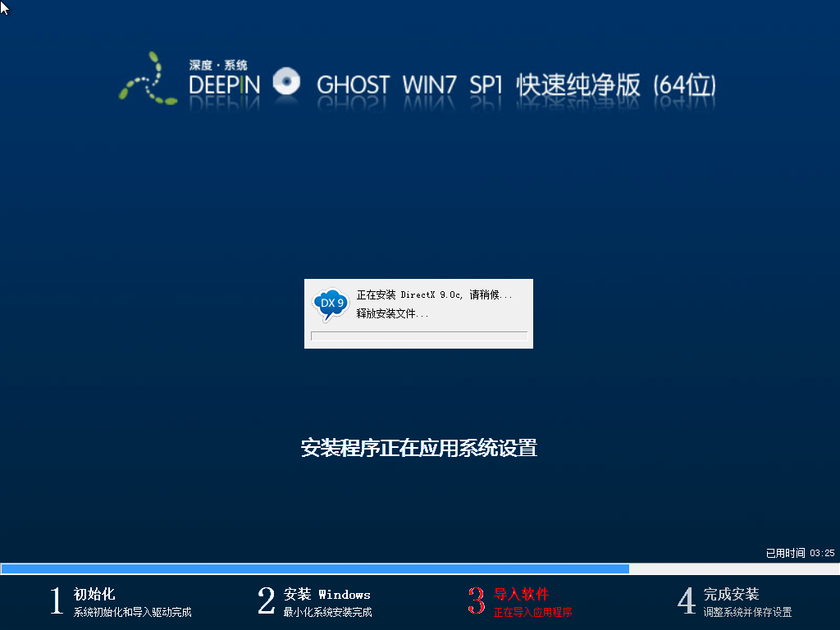Click the subtitle '最小化系统安装完成'
Image resolution: width=840 pixels, height=630 pixels.
tap(327, 612)
